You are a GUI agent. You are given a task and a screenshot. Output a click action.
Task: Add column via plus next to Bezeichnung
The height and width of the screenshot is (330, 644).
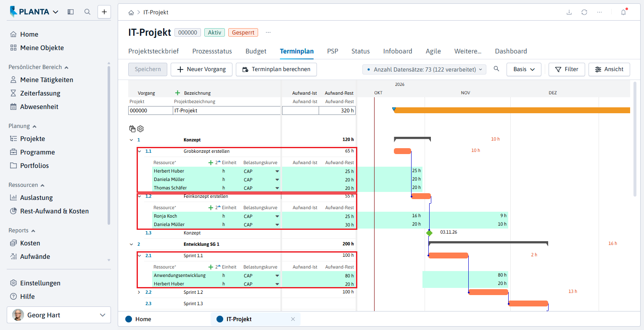tap(177, 93)
